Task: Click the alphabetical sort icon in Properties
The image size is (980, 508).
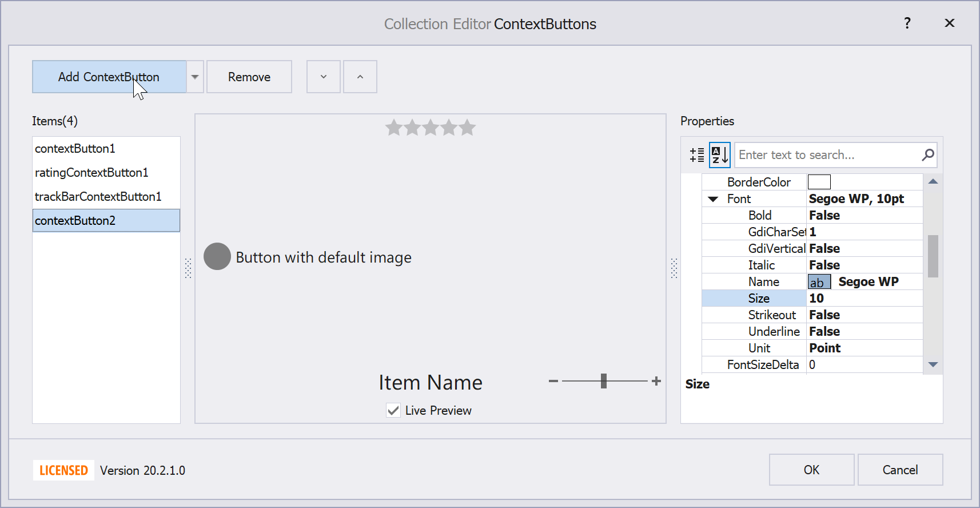Action: tap(719, 155)
